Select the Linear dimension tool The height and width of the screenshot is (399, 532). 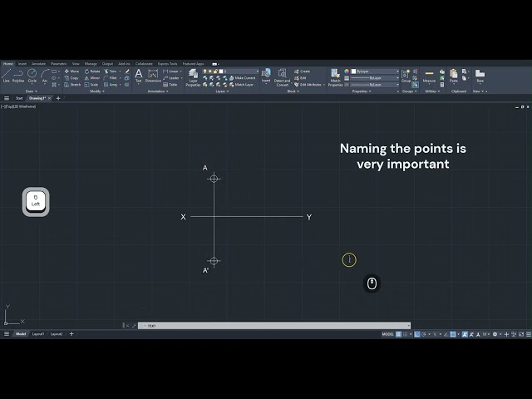click(x=171, y=71)
